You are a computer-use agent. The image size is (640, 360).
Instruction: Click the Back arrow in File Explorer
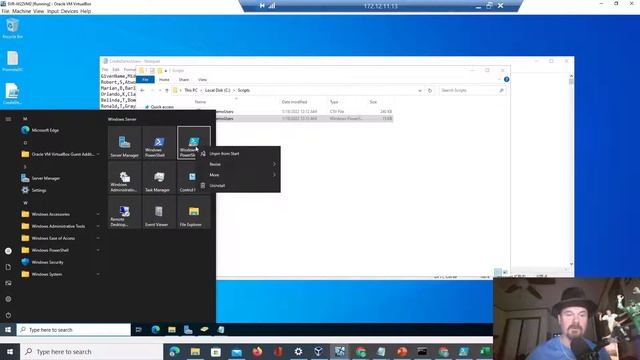tap(142, 90)
